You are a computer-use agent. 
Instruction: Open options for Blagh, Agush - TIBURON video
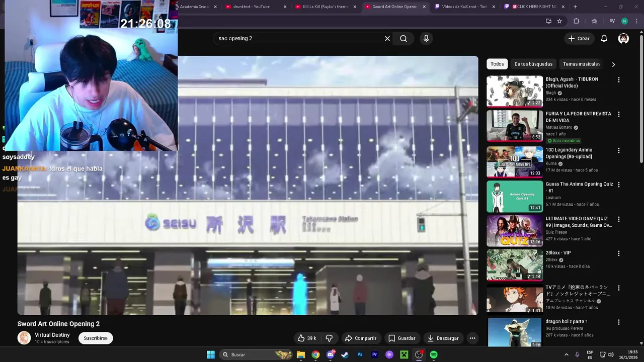click(x=619, y=80)
